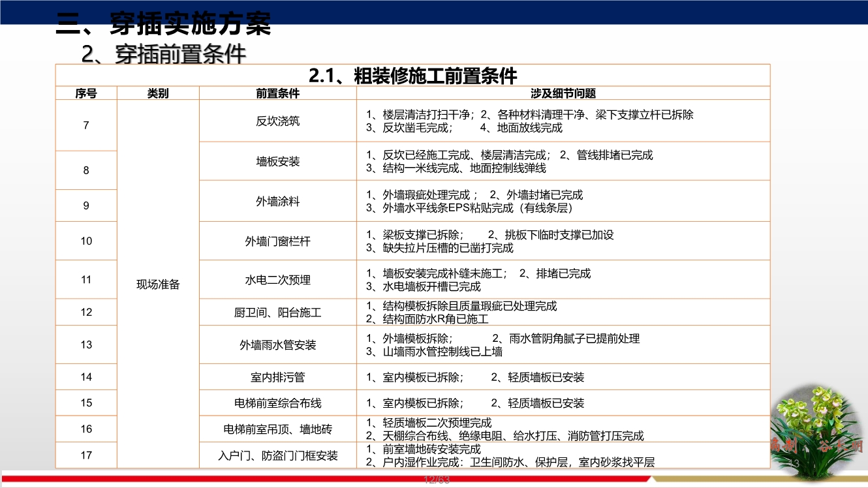Select the '序号' column header cell
The image size is (868, 488).
85,93
